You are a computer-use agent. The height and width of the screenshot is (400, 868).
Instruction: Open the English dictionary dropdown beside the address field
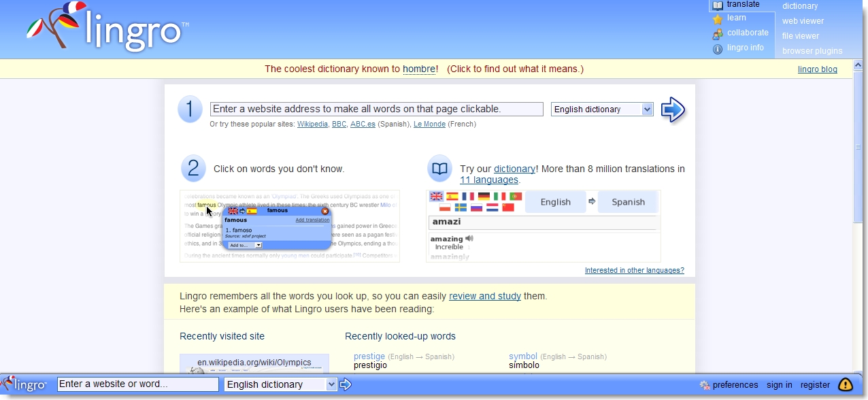(x=602, y=110)
